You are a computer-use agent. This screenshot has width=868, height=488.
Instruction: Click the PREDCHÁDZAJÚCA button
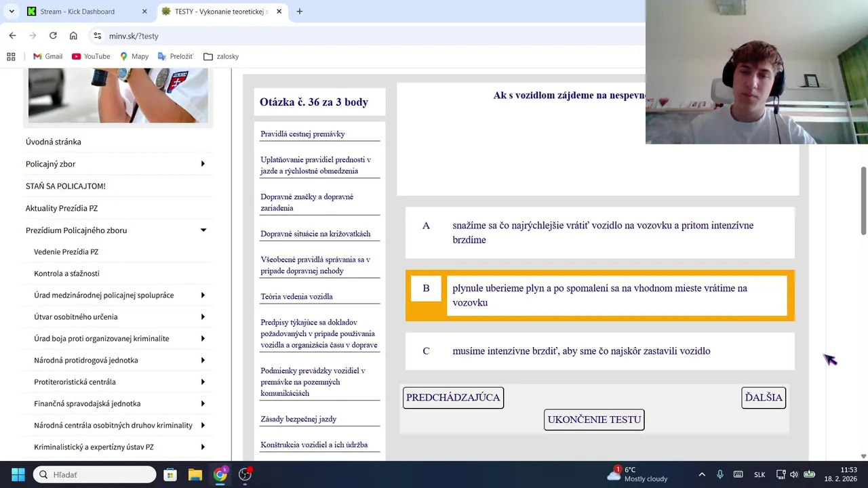coord(453,398)
